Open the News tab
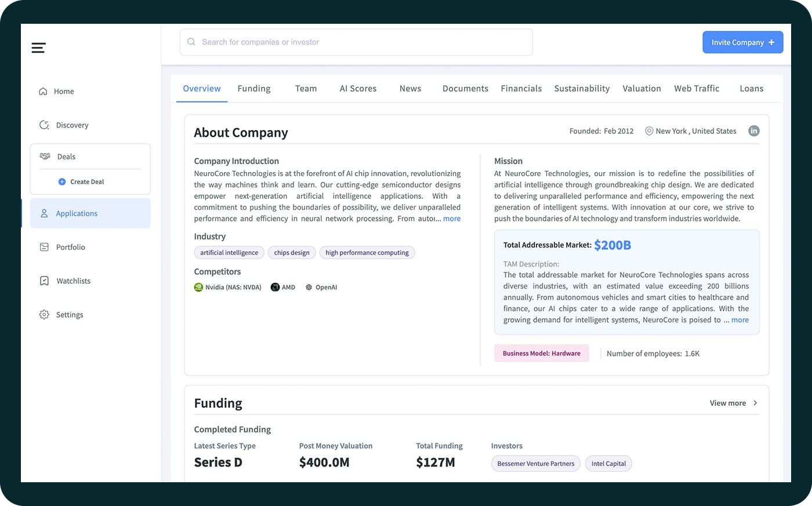Image resolution: width=812 pixels, height=506 pixels. [x=410, y=88]
